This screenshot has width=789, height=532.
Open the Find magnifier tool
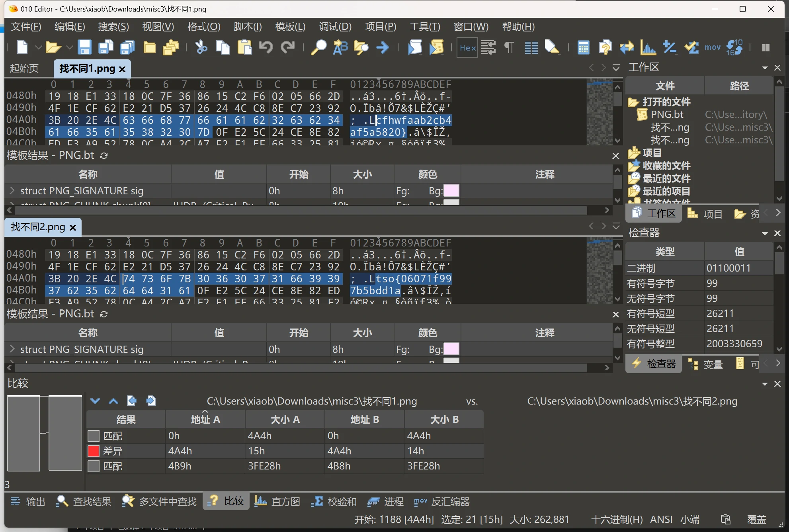click(x=318, y=47)
